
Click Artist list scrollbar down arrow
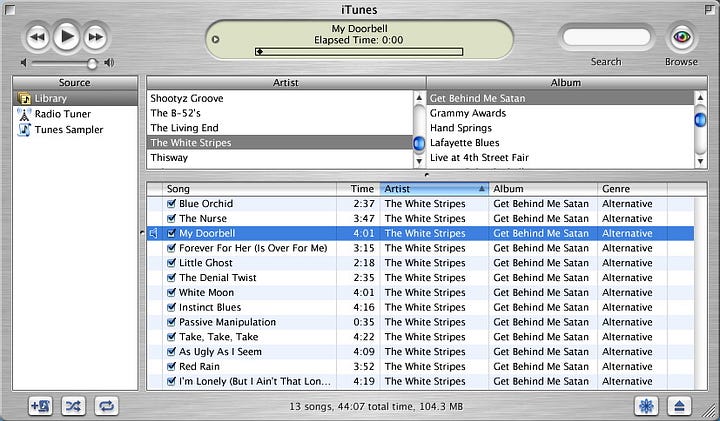click(x=419, y=161)
